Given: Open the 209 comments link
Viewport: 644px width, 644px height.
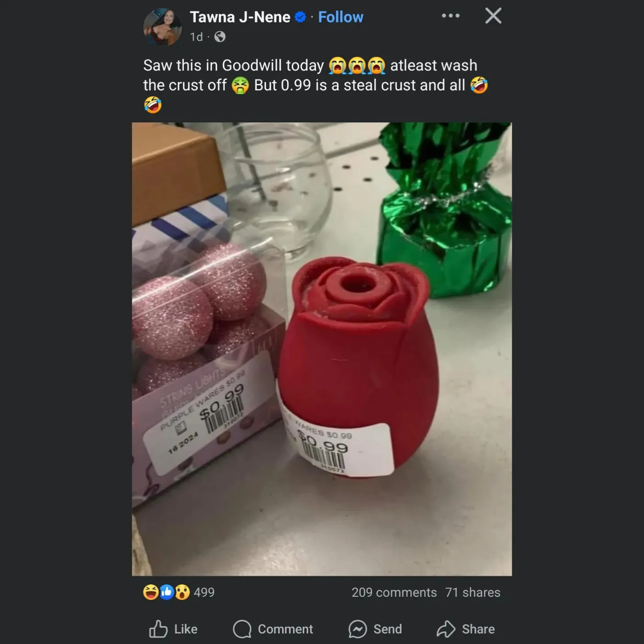Looking at the screenshot, I should 394,592.
